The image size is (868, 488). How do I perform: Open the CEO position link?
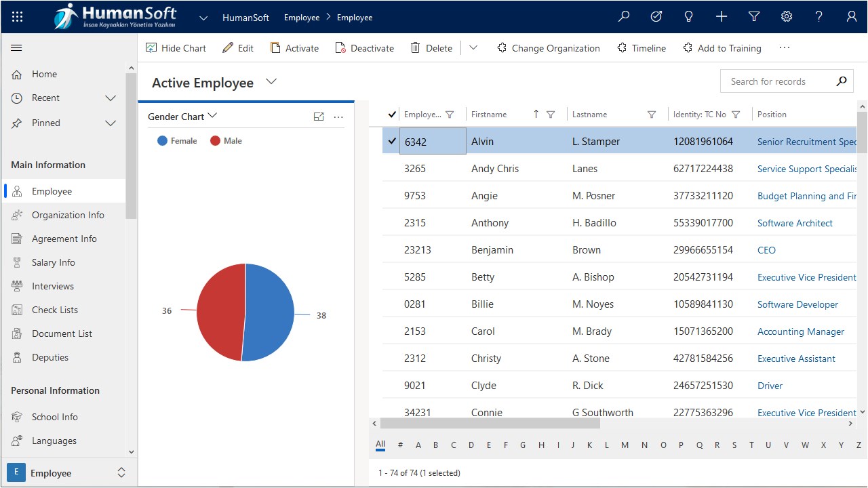coord(766,250)
